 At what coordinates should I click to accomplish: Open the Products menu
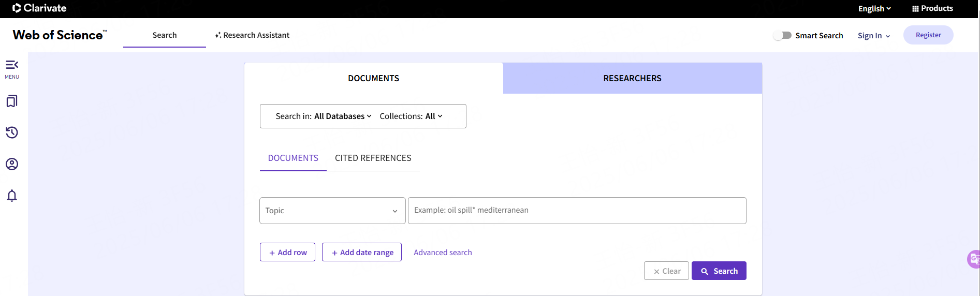[932, 8]
